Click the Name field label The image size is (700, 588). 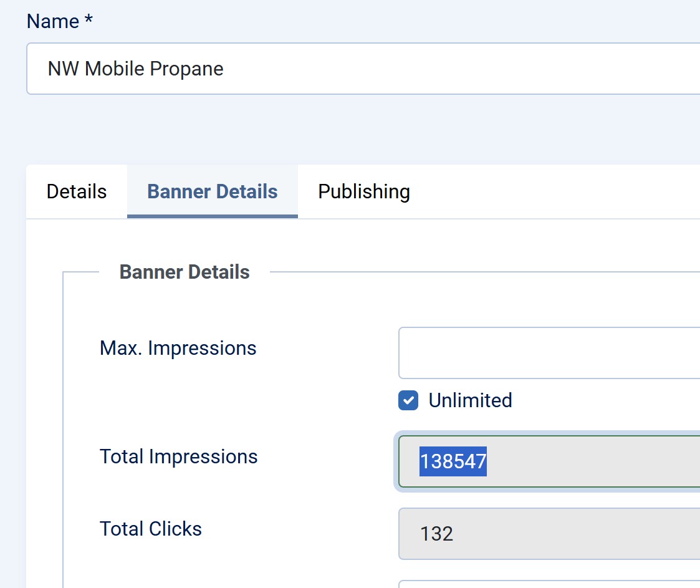click(54, 21)
